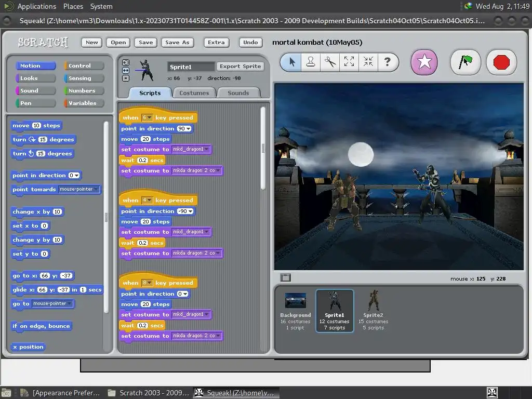Click the scripts area vertical scrollbar
The width and height of the screenshot is (532, 399).
[x=263, y=148]
